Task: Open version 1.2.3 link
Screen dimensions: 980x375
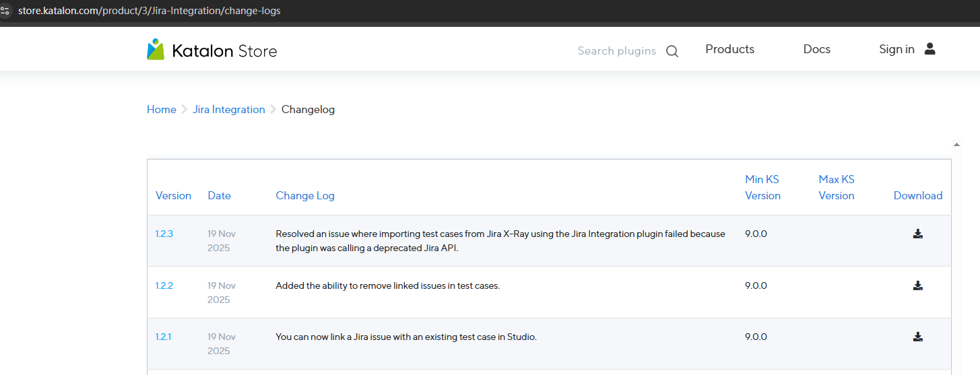Action: (x=164, y=234)
